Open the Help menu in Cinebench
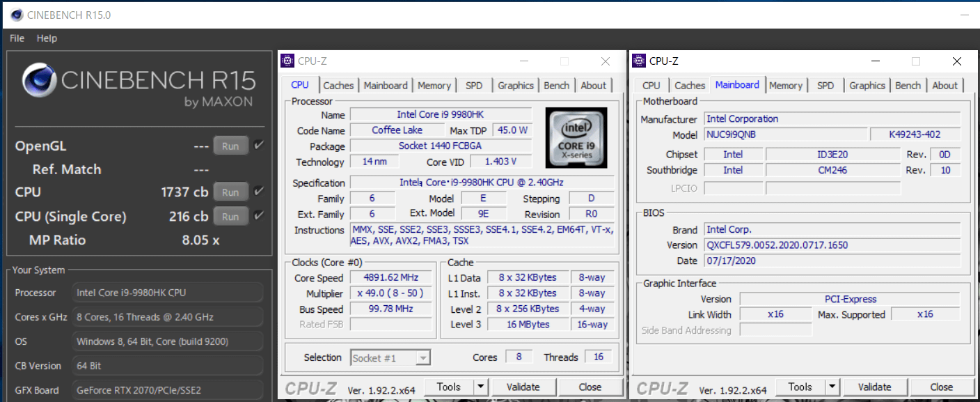This screenshot has width=980, height=402. (x=47, y=38)
